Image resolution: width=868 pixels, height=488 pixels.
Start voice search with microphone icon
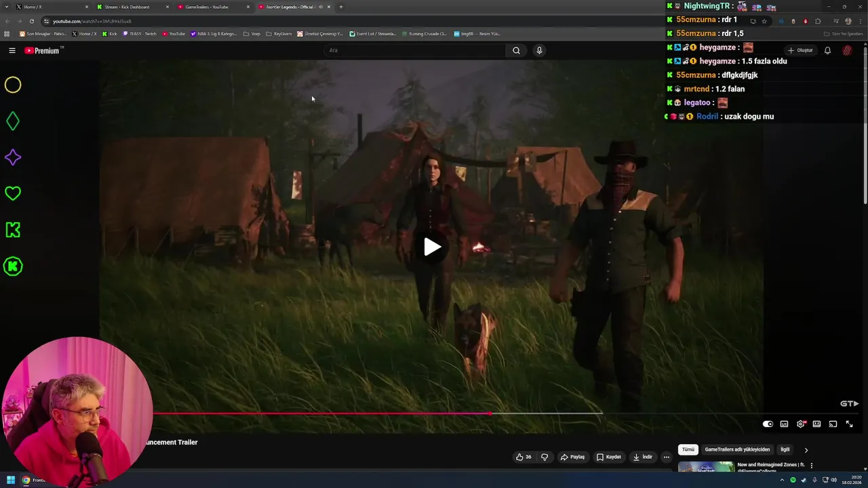(x=539, y=50)
